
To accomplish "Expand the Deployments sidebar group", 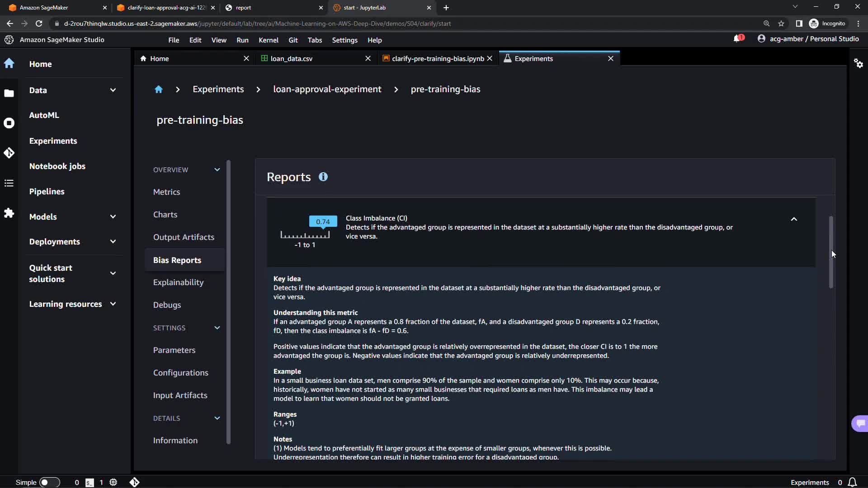I will pyautogui.click(x=113, y=242).
